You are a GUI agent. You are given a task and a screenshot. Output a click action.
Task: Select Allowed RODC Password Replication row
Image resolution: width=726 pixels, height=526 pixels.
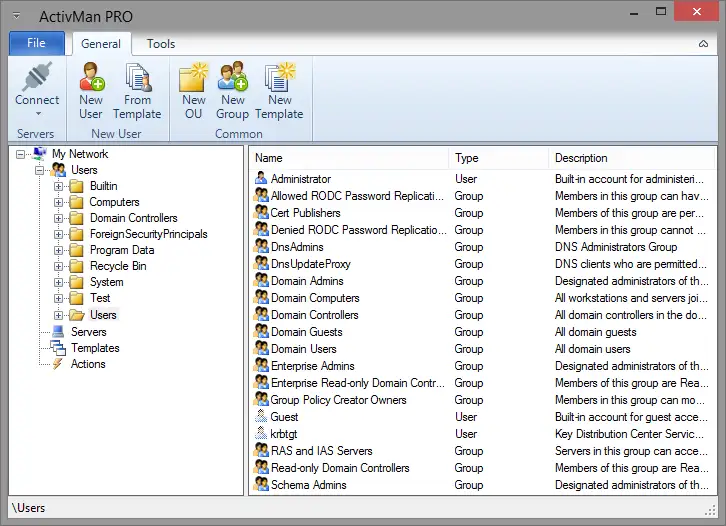[x=483, y=195]
